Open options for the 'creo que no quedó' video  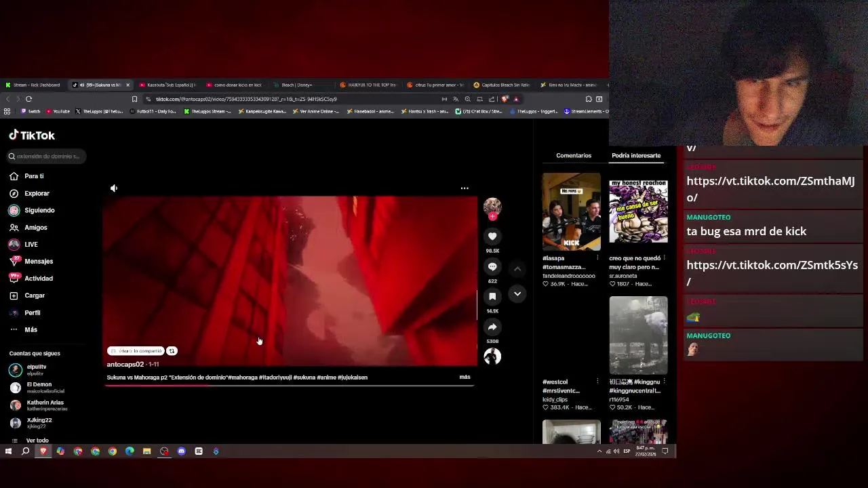click(664, 258)
